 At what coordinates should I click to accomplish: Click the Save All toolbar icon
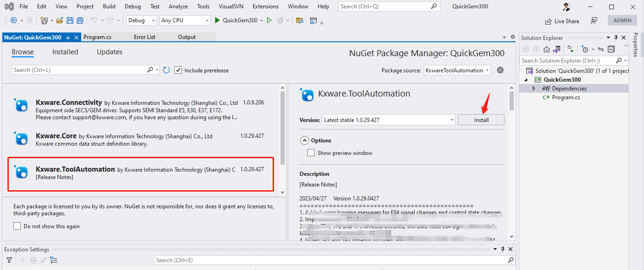(80, 20)
